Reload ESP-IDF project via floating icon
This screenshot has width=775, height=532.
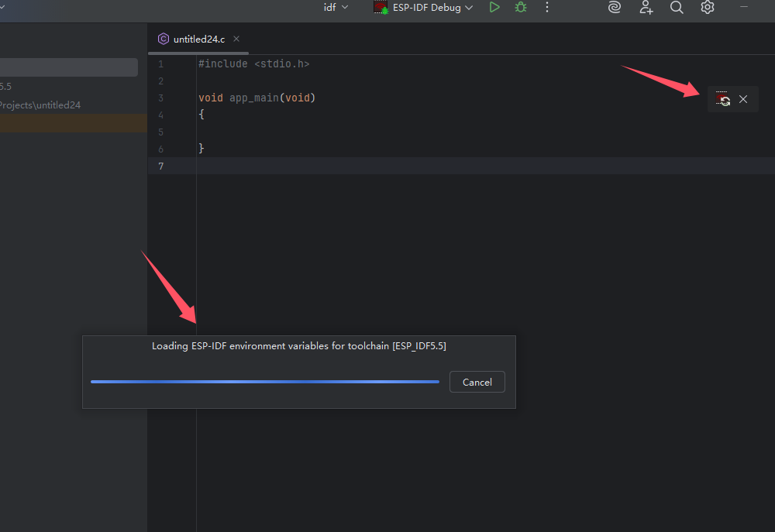click(x=723, y=99)
